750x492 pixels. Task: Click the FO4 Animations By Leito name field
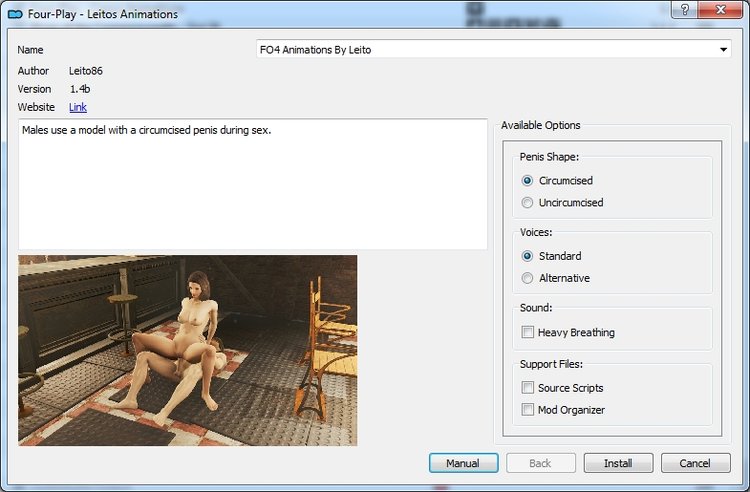point(493,49)
